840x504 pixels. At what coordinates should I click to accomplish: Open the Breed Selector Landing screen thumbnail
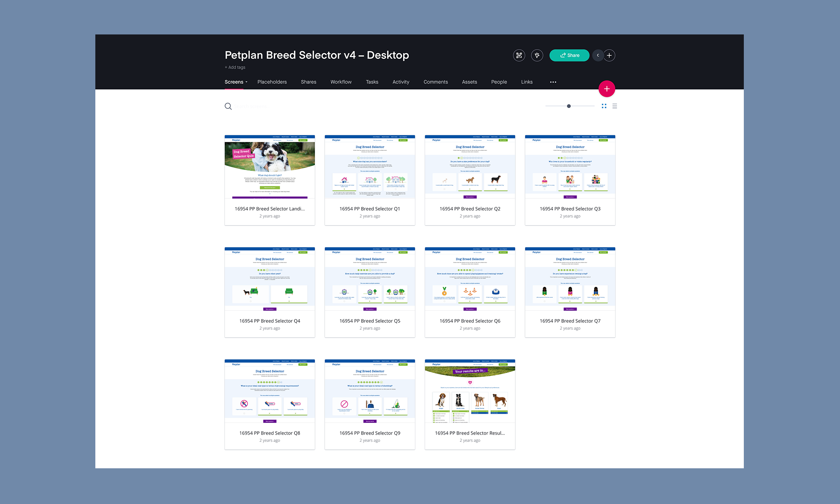(x=270, y=167)
